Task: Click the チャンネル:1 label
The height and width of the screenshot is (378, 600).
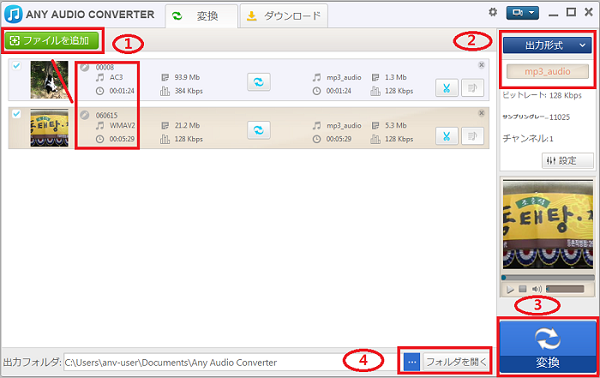Action: pyautogui.click(x=528, y=138)
